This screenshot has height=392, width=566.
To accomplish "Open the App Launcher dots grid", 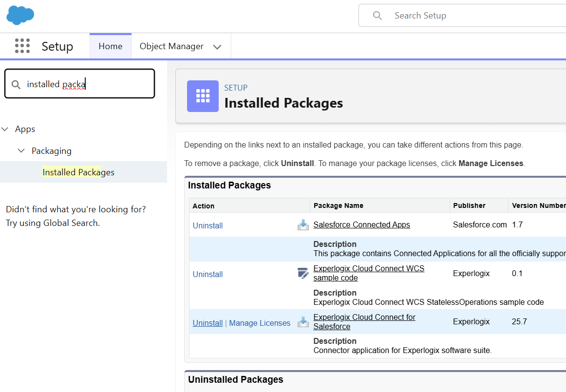I will click(22, 46).
